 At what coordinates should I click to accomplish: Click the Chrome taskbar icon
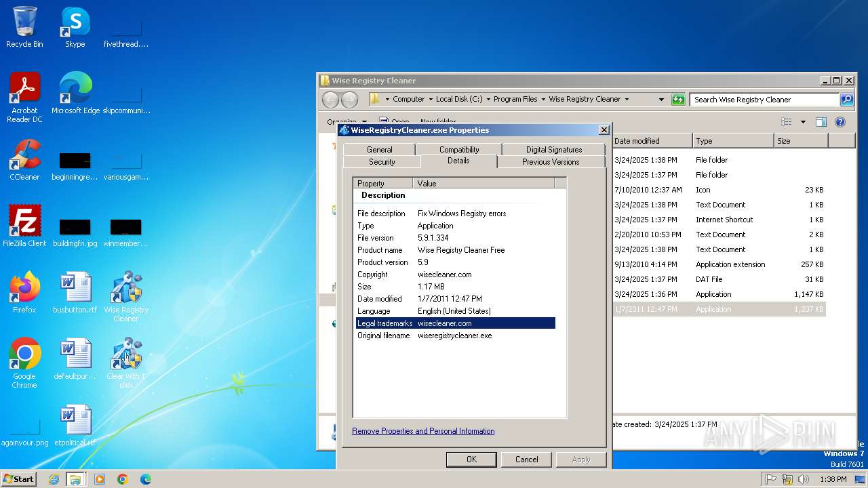click(x=123, y=479)
